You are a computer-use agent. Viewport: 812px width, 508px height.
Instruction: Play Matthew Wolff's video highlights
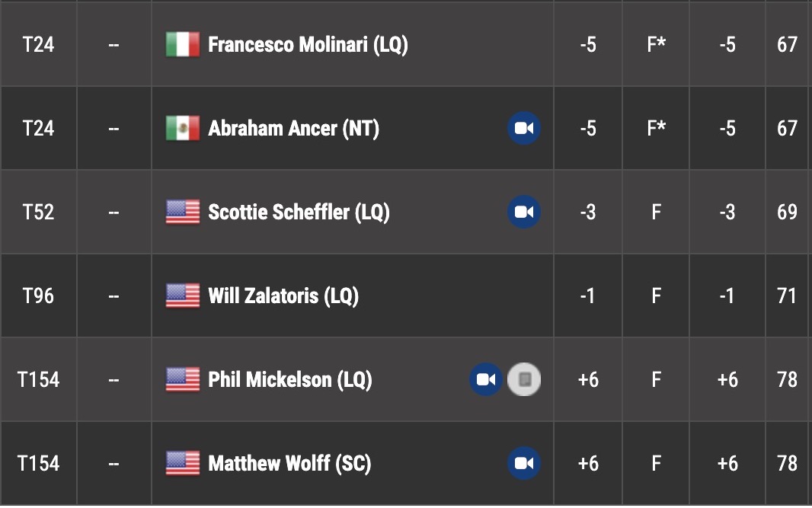(524, 463)
